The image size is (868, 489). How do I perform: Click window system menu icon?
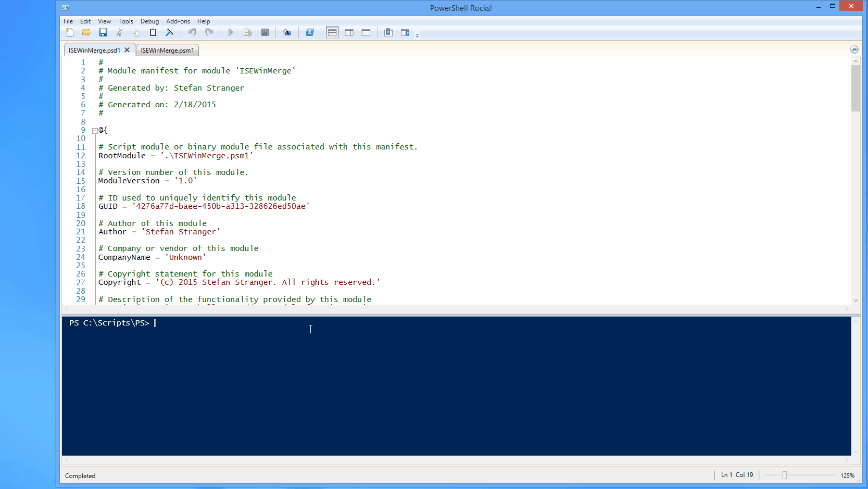pyautogui.click(x=65, y=8)
